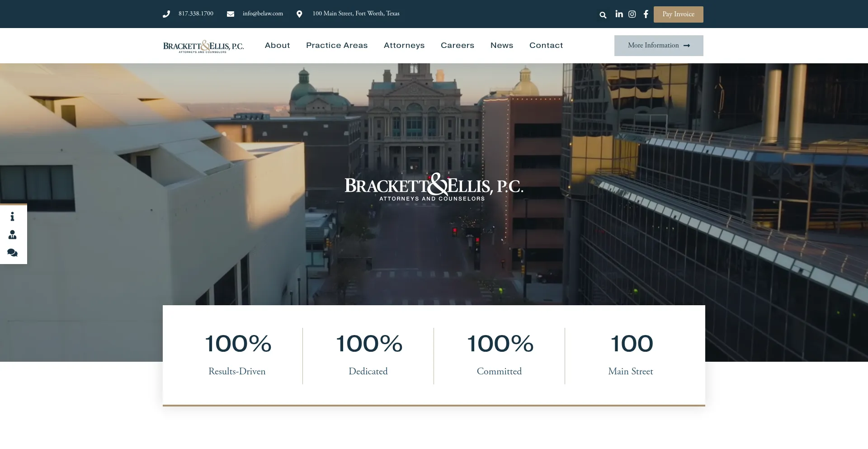The height and width of the screenshot is (449, 868).
Task: Click the 100% figure above Committed
Action: tap(500, 344)
